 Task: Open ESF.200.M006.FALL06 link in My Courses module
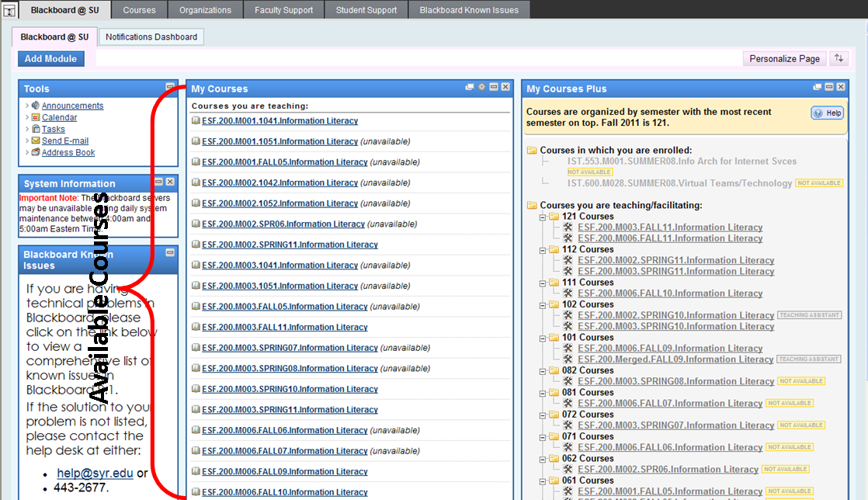(284, 430)
